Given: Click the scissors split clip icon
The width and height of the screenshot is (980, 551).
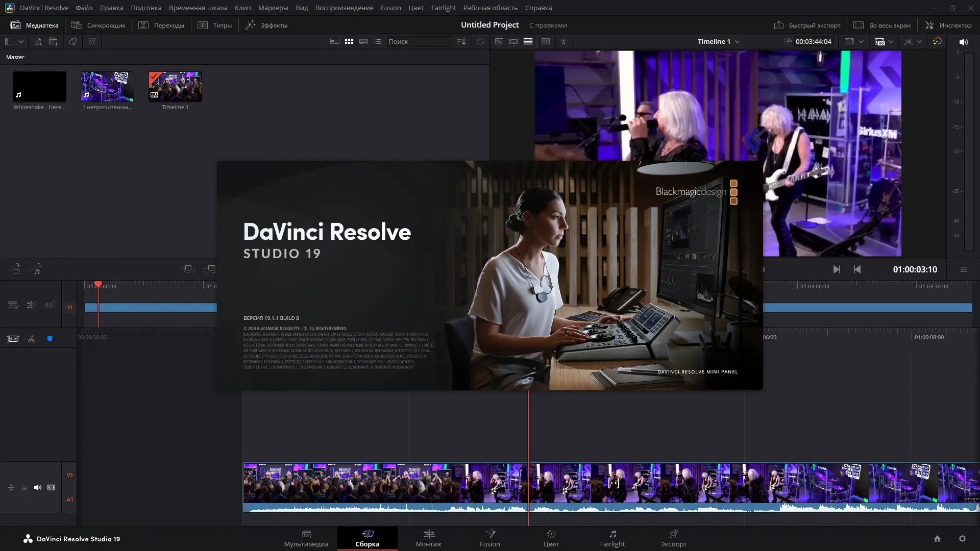Looking at the screenshot, I should [x=32, y=339].
